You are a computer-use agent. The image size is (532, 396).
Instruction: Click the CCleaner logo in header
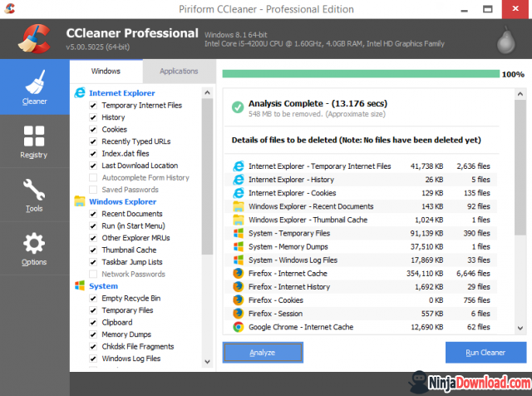click(35, 38)
